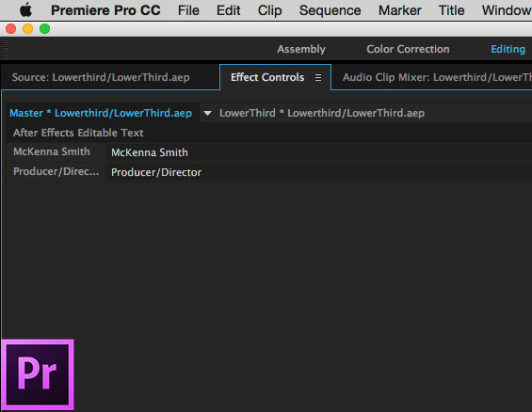Open the Apple menu
This screenshot has height=412, width=532.
click(25, 10)
